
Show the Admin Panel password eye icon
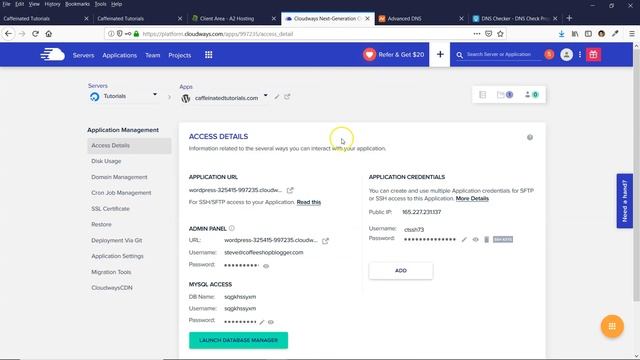(266, 266)
